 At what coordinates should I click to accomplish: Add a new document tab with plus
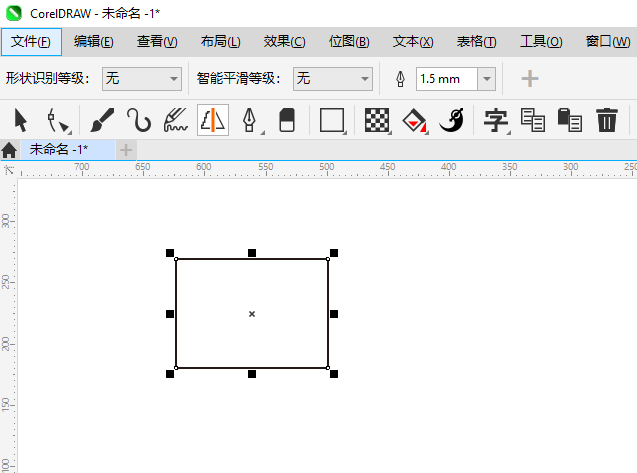126,150
